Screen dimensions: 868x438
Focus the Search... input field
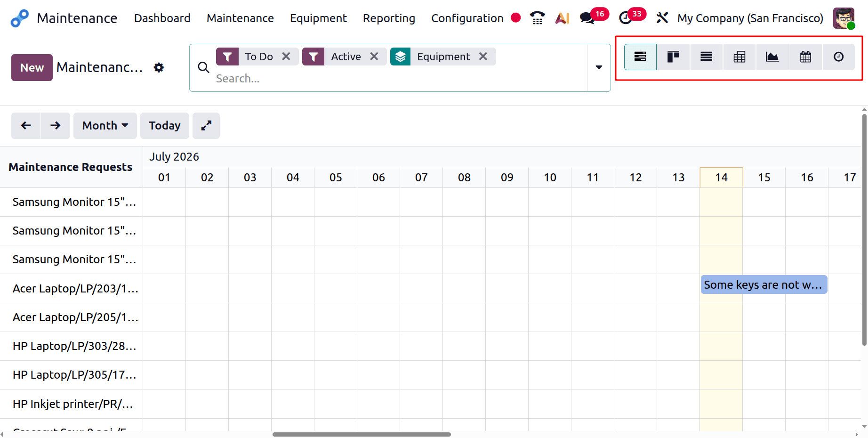(x=400, y=79)
